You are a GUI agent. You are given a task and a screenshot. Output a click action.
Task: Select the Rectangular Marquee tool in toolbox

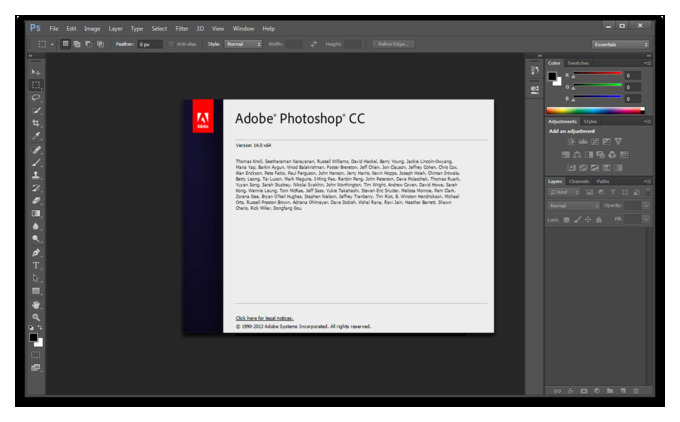[36, 85]
